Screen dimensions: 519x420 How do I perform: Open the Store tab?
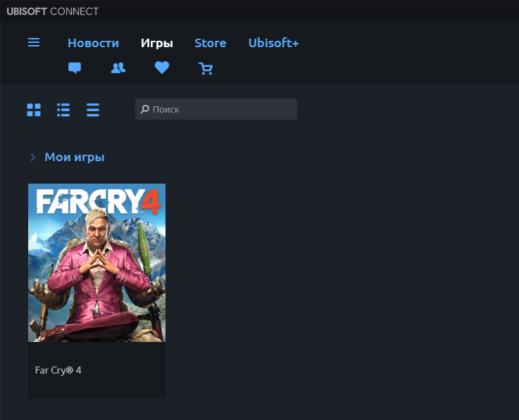point(210,43)
